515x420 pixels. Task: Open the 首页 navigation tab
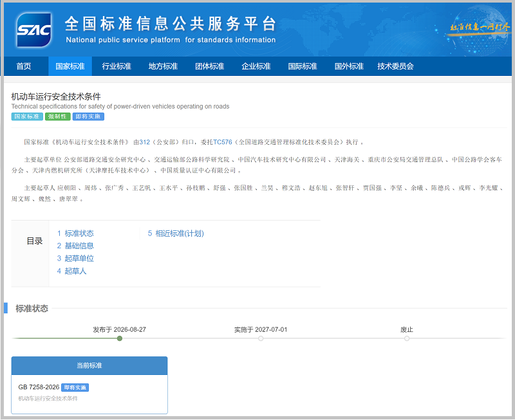(24, 66)
